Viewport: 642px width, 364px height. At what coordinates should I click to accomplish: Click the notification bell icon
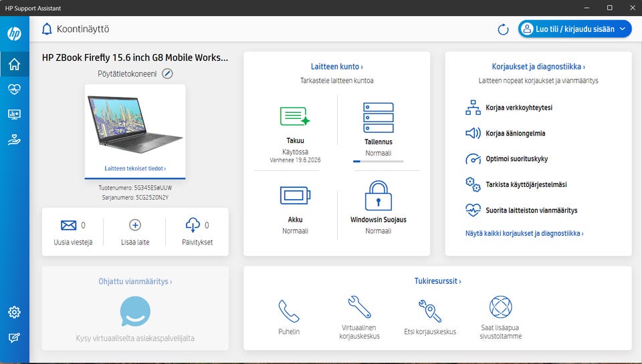47,29
